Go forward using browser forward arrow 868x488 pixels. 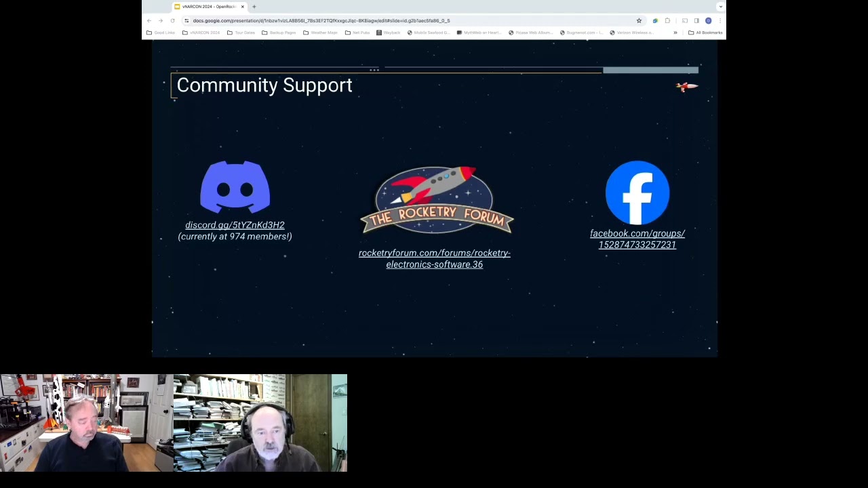[x=161, y=20]
